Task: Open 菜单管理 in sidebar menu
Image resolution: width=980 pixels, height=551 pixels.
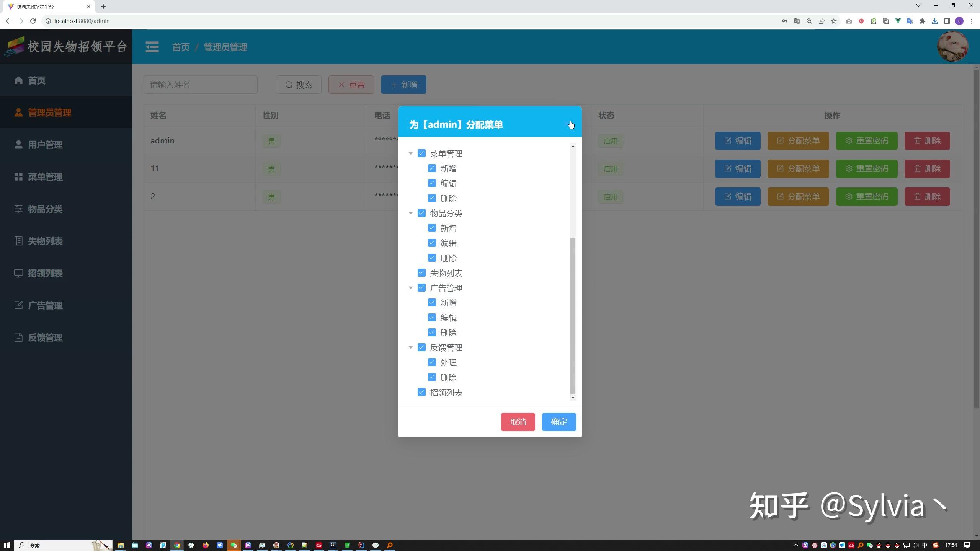Action: (45, 177)
